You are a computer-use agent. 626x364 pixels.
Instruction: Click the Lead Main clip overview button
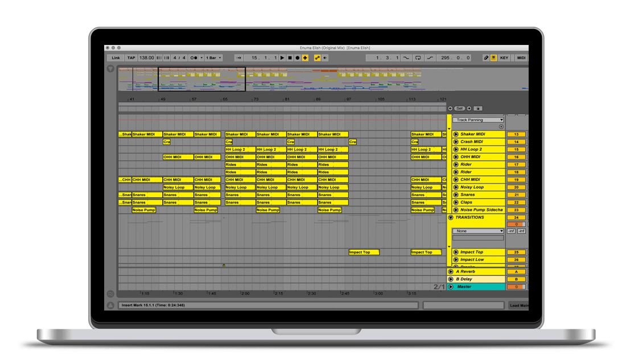pos(517,306)
